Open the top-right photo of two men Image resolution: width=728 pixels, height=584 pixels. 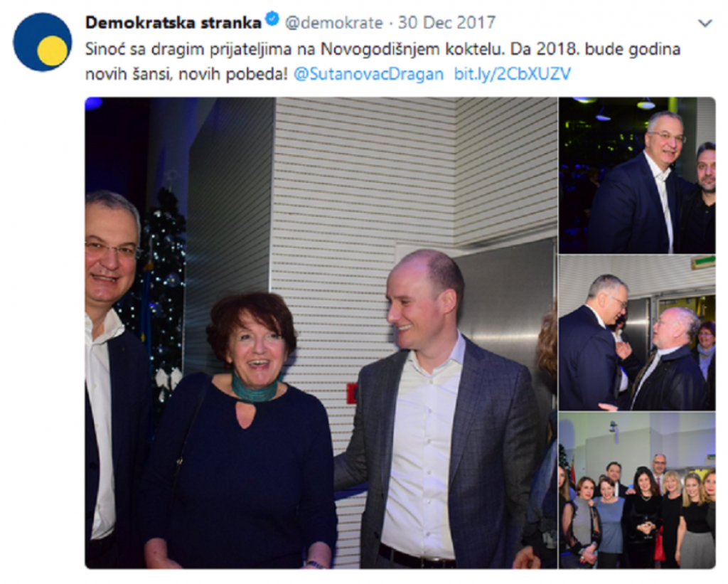(x=637, y=175)
